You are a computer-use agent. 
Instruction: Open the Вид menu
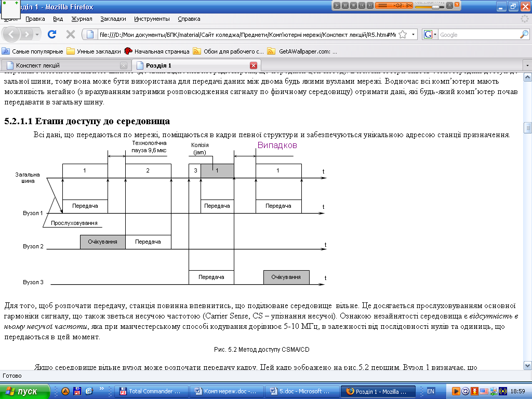tap(58, 19)
